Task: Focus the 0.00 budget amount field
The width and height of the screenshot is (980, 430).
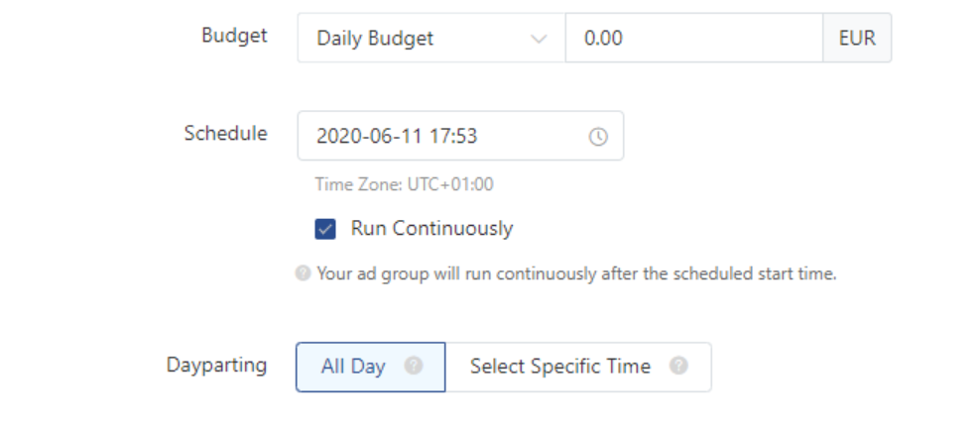Action: (694, 39)
